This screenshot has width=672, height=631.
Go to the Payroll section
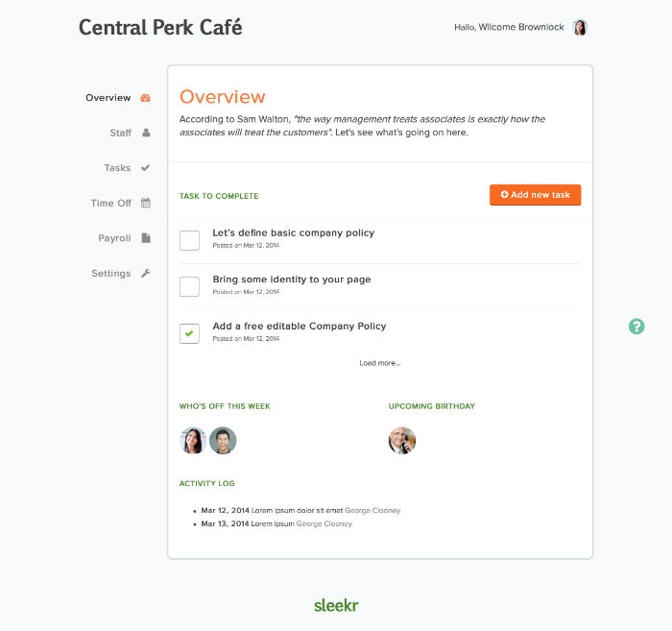pyautogui.click(x=114, y=238)
